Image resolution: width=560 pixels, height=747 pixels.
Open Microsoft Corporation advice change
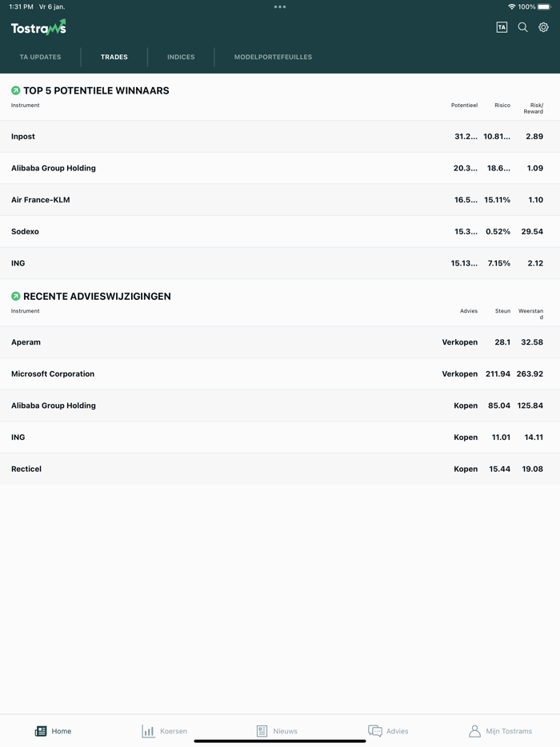[280, 373]
